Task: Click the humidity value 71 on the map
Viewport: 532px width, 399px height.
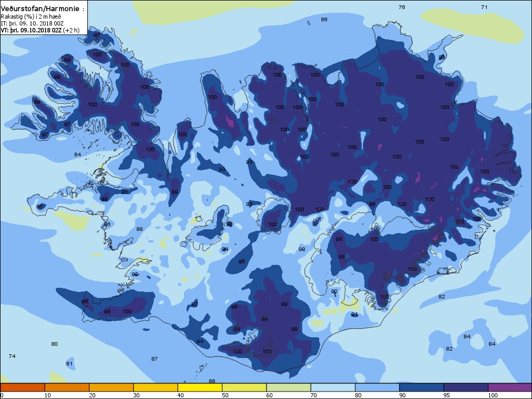Action: tap(484, 7)
